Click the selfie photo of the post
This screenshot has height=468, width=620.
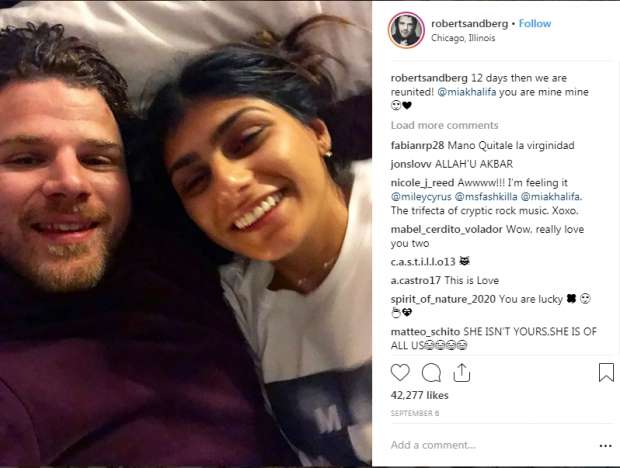click(186, 234)
